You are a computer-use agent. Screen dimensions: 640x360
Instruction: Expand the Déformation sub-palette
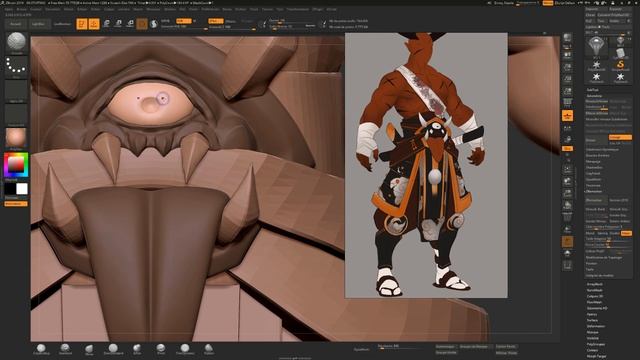[x=596, y=327]
